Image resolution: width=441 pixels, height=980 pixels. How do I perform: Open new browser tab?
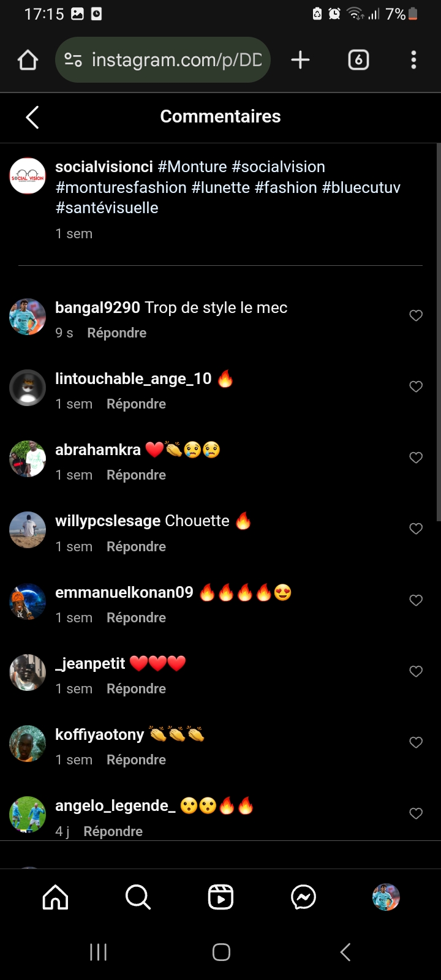pos(300,60)
